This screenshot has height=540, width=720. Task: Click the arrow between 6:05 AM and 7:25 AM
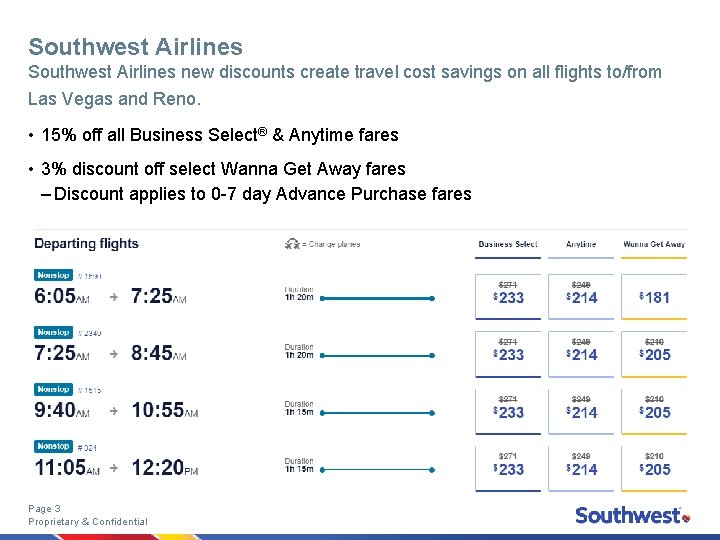click(114, 297)
